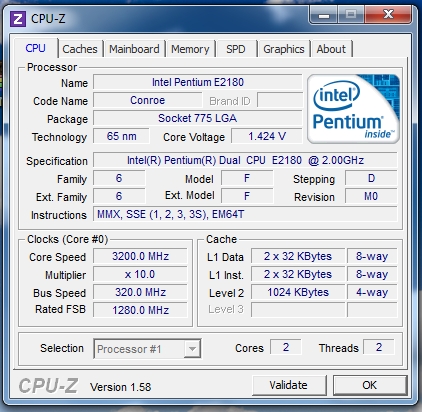Click the Cores count field
This screenshot has width=422, height=412.
286,347
